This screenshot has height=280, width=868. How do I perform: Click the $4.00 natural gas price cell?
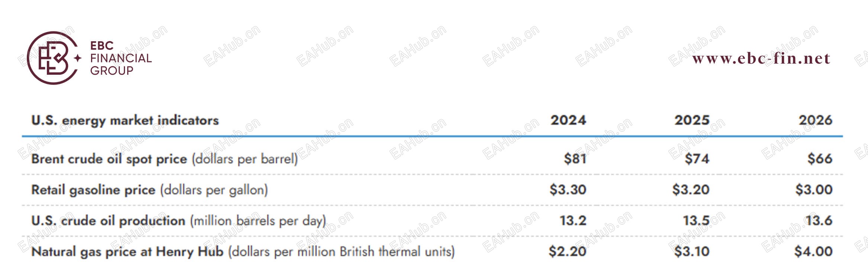click(813, 252)
